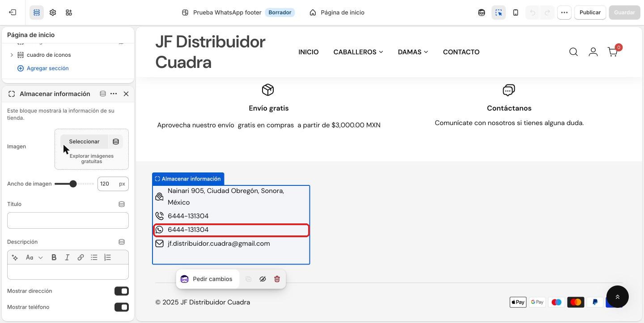Click the redo arrow icon
Image resolution: width=644 pixels, height=323 pixels.
click(x=547, y=13)
